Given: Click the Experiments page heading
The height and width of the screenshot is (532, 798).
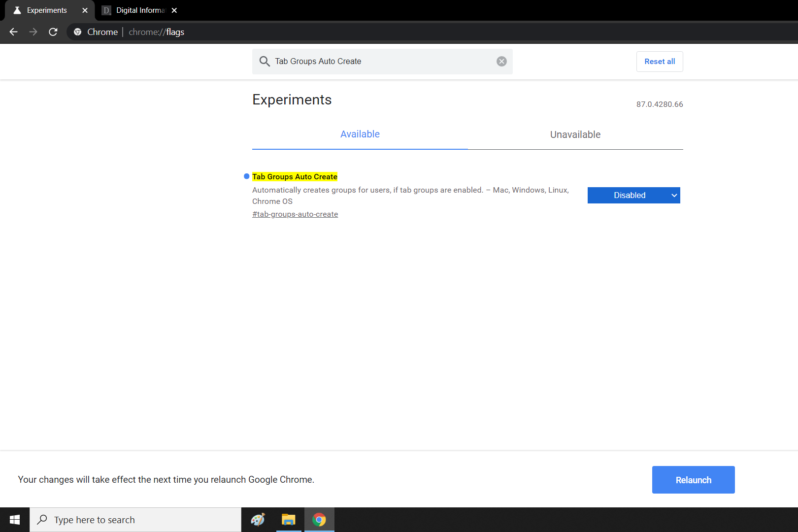Looking at the screenshot, I should pos(292,100).
